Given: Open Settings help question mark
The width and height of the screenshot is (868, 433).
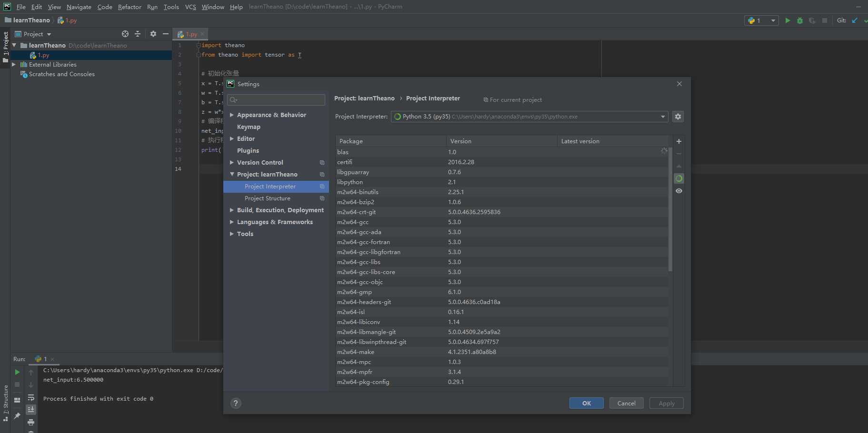Looking at the screenshot, I should tap(236, 403).
